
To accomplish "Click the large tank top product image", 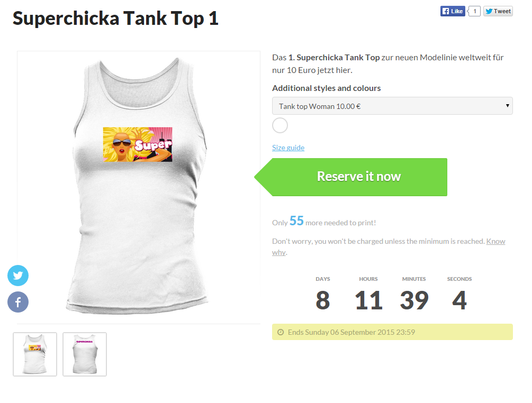I will click(x=139, y=222).
